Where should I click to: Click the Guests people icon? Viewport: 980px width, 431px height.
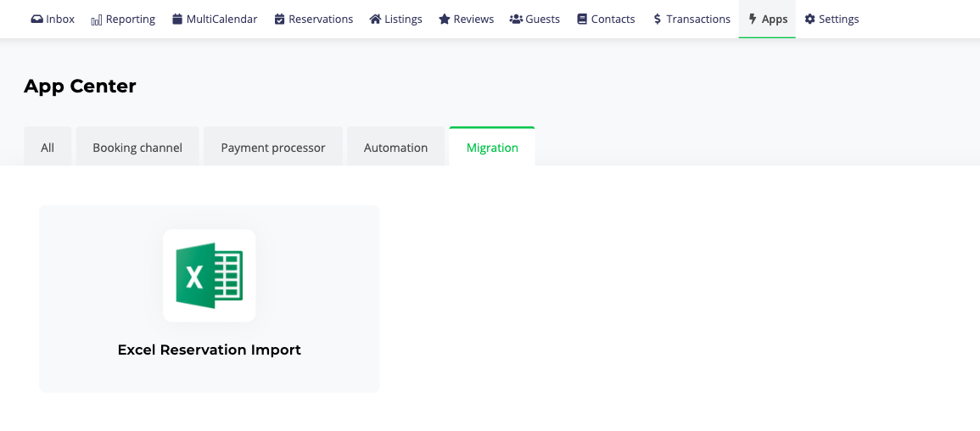pyautogui.click(x=516, y=20)
